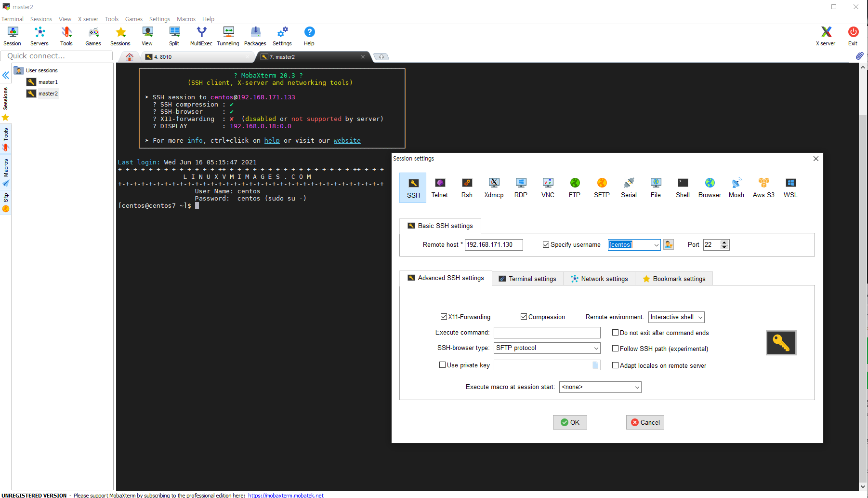
Task: Launch the Games toolbar icon
Action: 93,36
